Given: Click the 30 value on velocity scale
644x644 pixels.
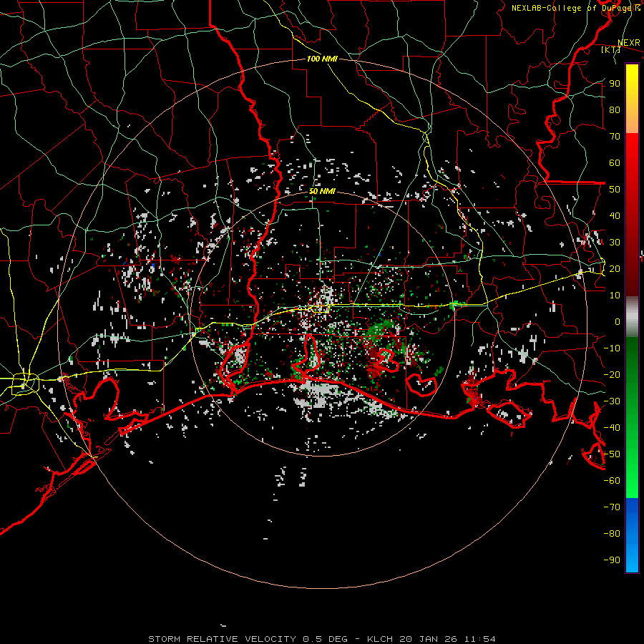Looking at the screenshot, I should (x=615, y=243).
